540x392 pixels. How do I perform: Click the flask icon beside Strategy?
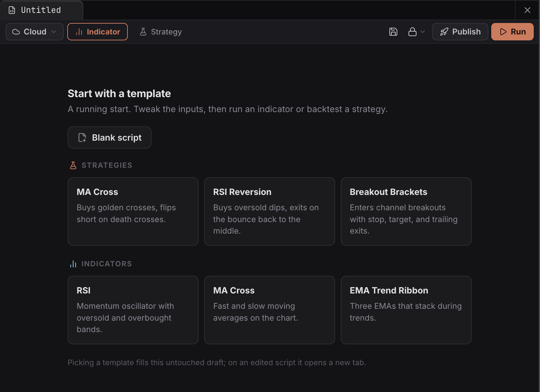pyautogui.click(x=143, y=32)
